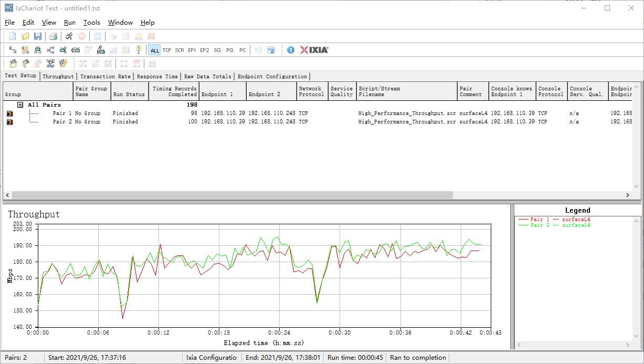Open a test file via the folder icon
This screenshot has width=644, height=364.
(x=25, y=36)
